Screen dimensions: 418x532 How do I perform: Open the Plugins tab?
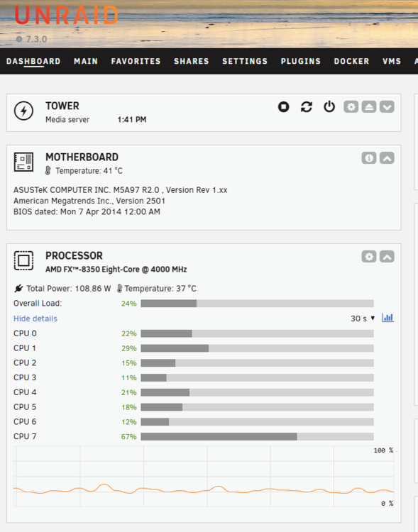pos(301,62)
